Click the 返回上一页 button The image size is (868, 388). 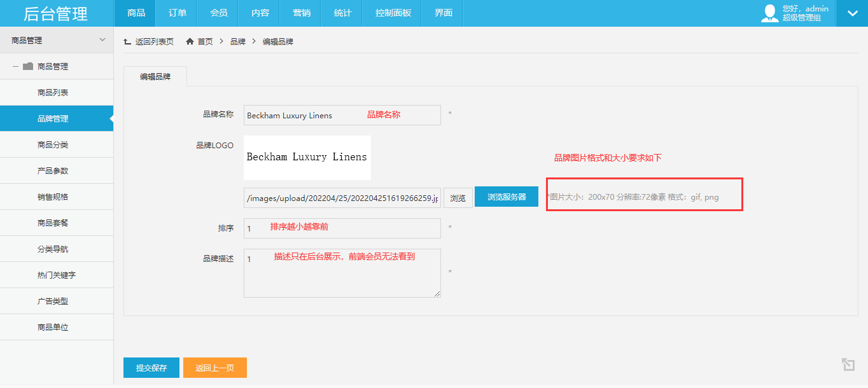pyautogui.click(x=215, y=368)
